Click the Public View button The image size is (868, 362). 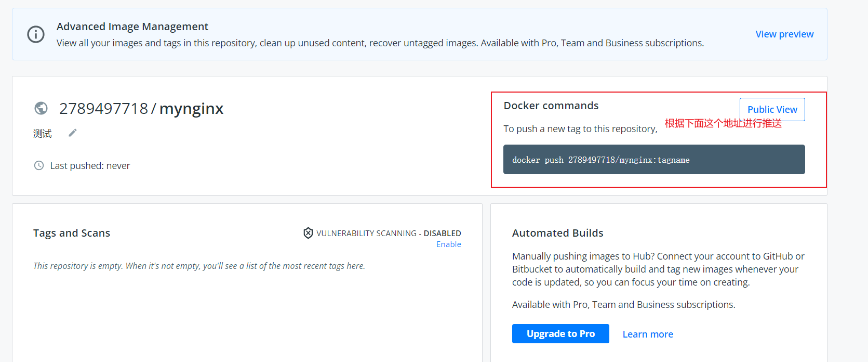[772, 109]
